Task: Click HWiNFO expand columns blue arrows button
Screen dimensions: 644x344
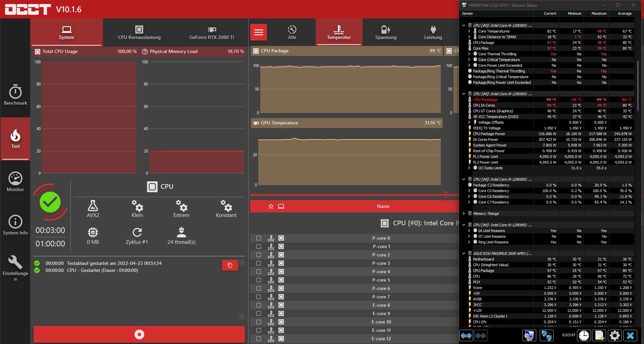Action: [466, 335]
